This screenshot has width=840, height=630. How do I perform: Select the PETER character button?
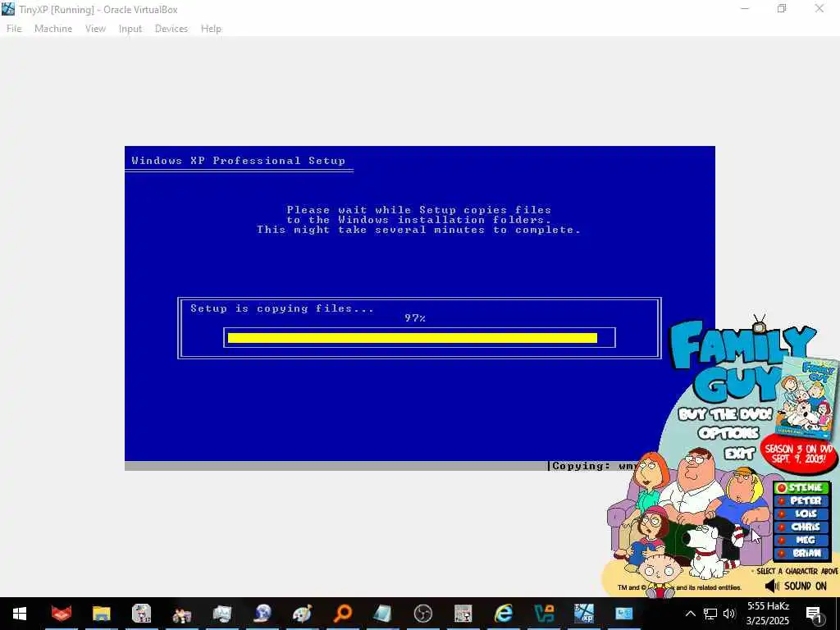point(801,500)
